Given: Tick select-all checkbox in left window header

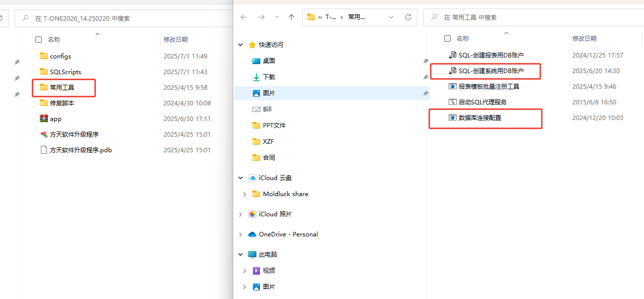Looking at the screenshot, I should pyautogui.click(x=39, y=39).
